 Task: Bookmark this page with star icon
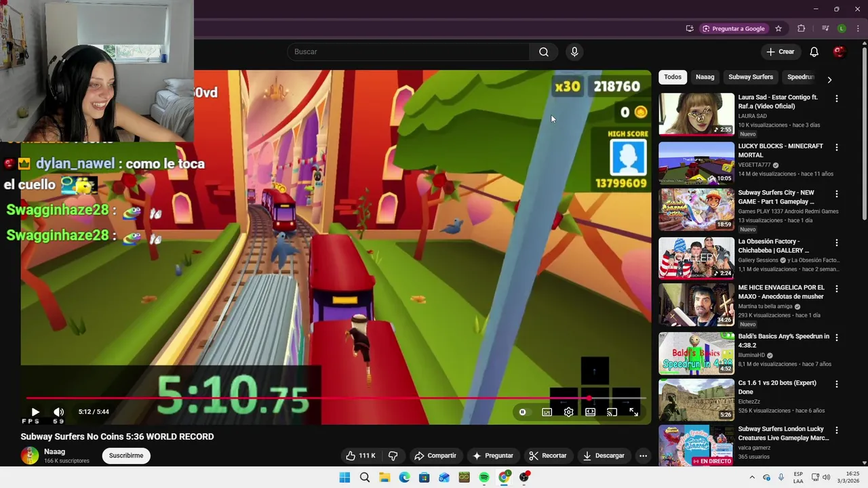pos(778,28)
